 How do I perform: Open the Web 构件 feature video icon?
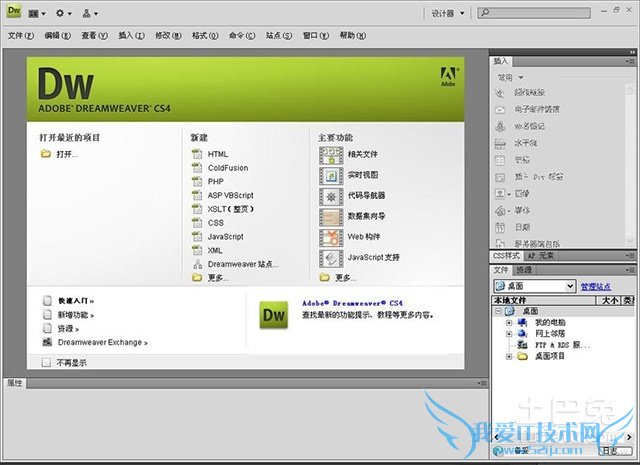[331, 238]
